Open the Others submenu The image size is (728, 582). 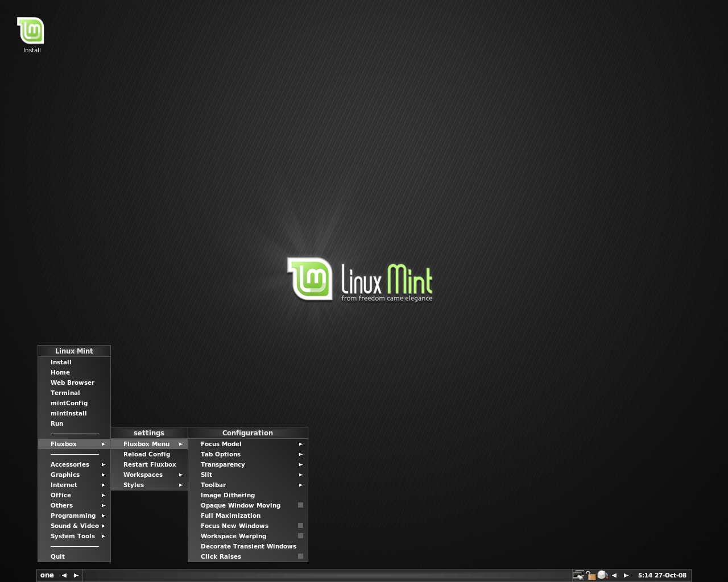tap(74, 505)
